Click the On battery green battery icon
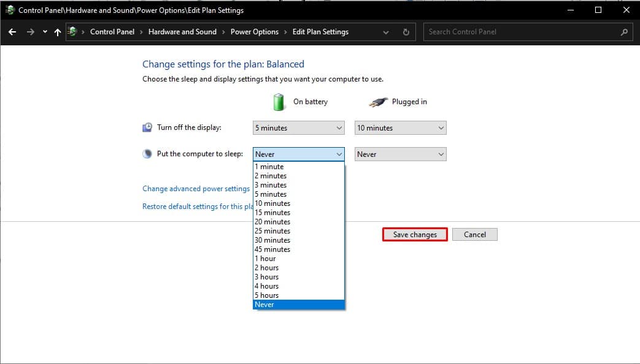This screenshot has height=364, width=640. pos(279,101)
